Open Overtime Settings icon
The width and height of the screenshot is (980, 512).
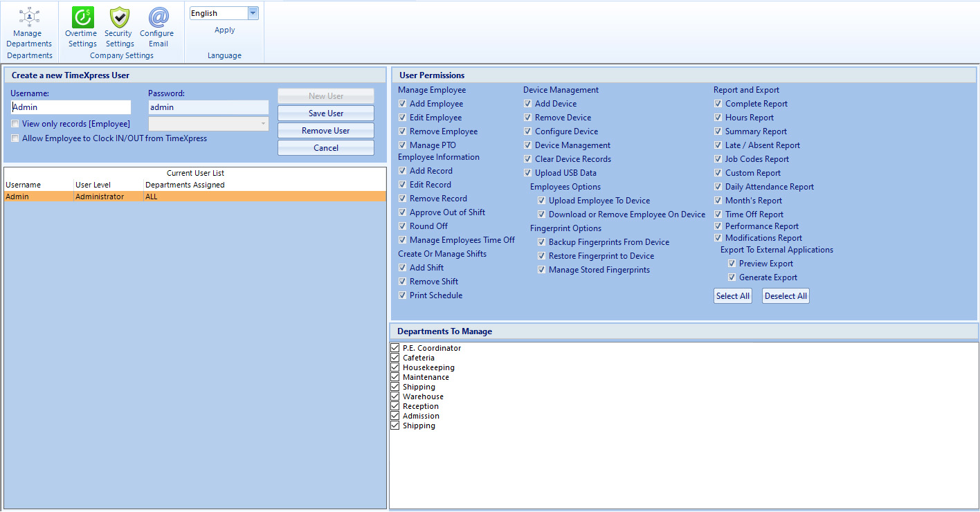click(x=82, y=17)
